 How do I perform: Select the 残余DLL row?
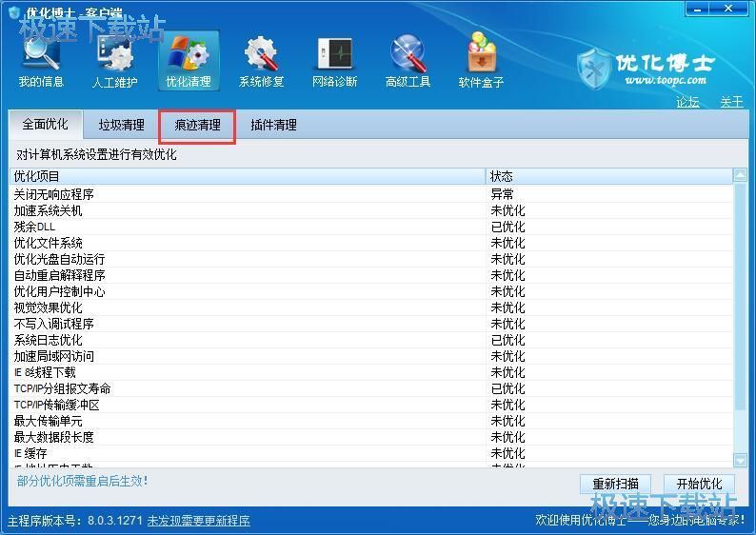tap(370, 227)
